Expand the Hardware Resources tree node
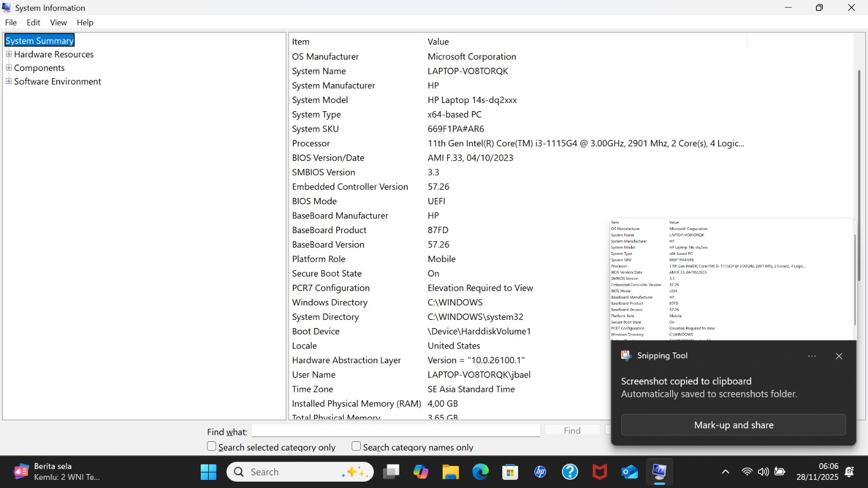The image size is (868, 488). click(x=9, y=54)
